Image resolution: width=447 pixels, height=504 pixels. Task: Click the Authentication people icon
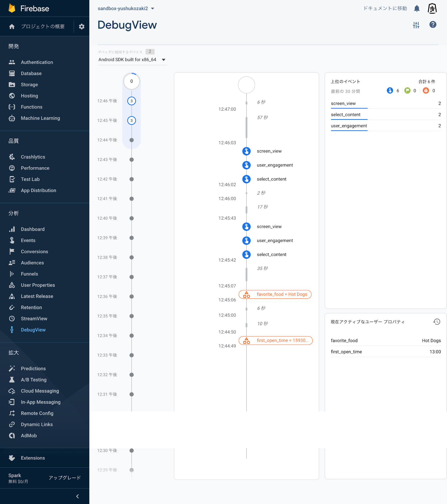pos(12,62)
